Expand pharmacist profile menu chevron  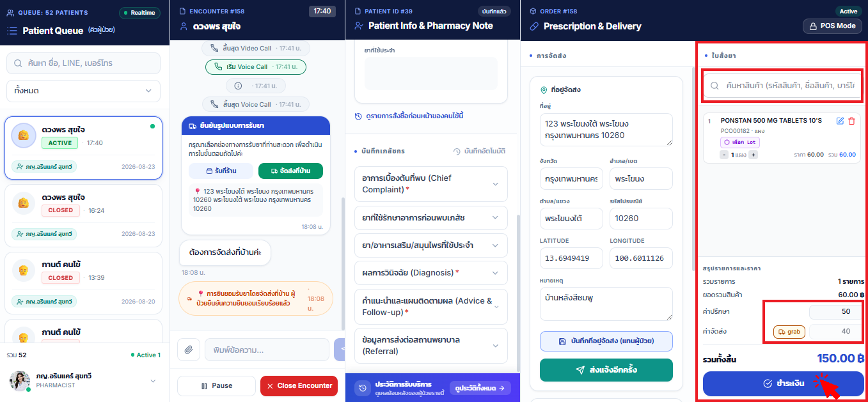[153, 381]
